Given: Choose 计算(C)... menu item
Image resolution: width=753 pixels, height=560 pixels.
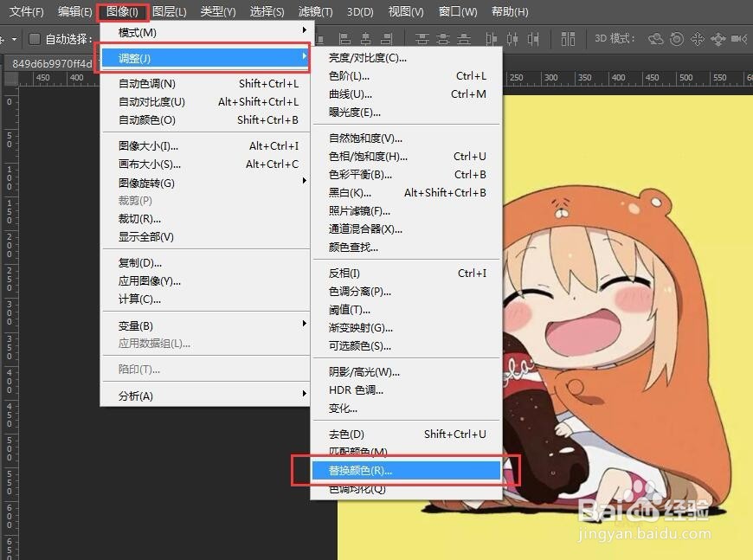Looking at the screenshot, I should click(205, 299).
